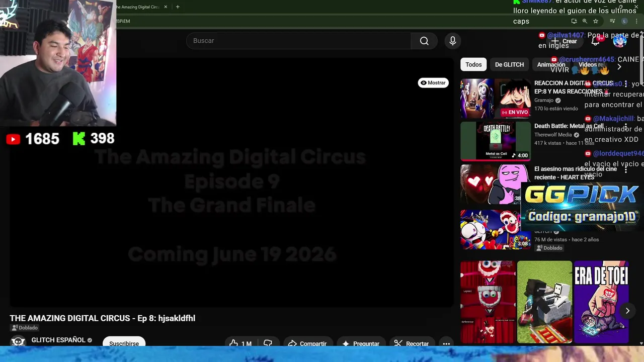Switch to The Amazing Digital Circus browser tab

point(137,7)
